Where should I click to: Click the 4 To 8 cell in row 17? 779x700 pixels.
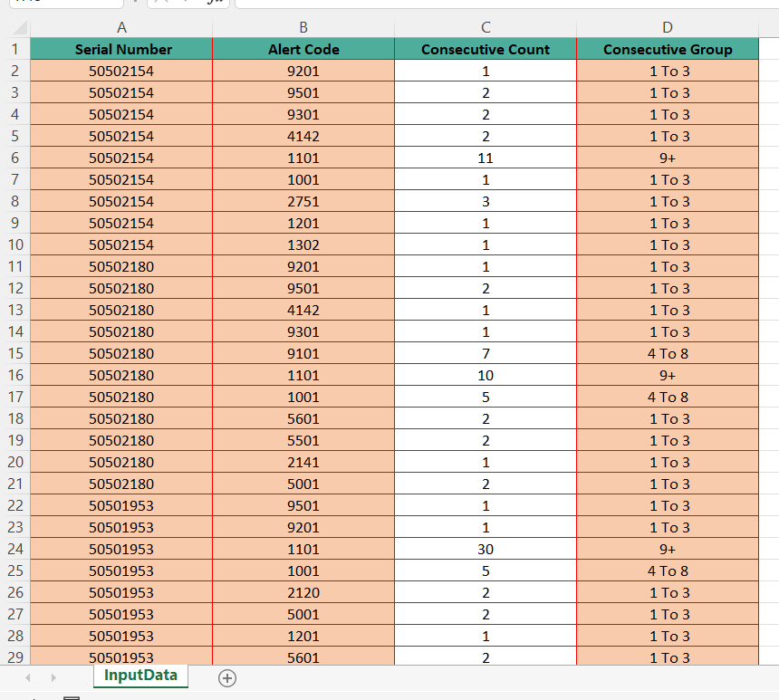(668, 397)
